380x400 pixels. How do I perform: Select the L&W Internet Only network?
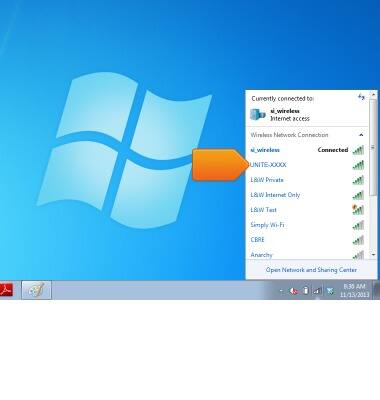307,195
